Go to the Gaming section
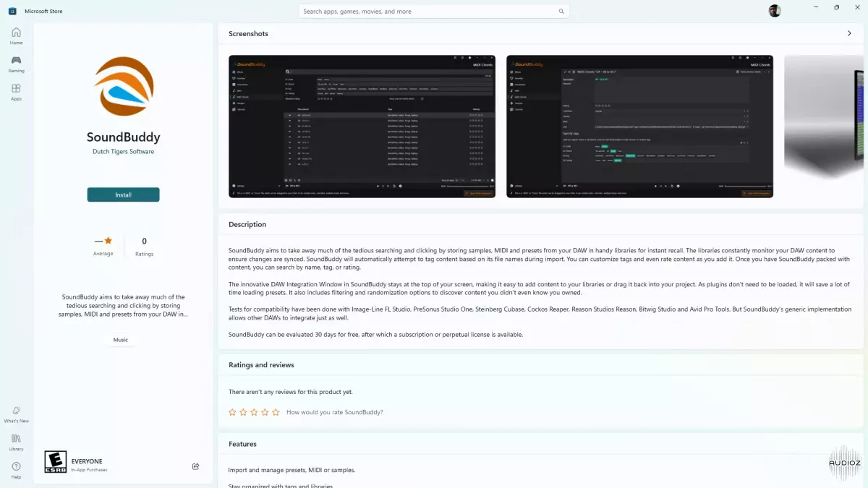The width and height of the screenshot is (868, 488). [x=16, y=64]
